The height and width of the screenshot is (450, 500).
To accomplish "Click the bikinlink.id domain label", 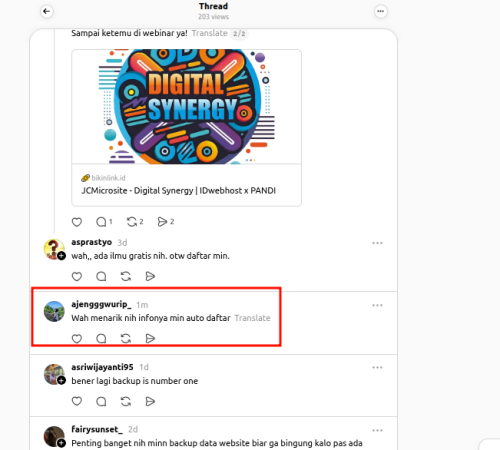I will click(x=108, y=178).
